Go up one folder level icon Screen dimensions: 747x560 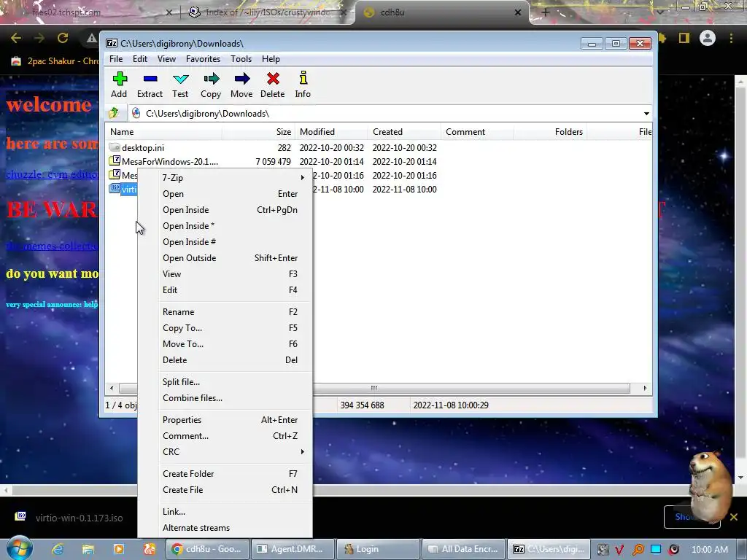[114, 113]
